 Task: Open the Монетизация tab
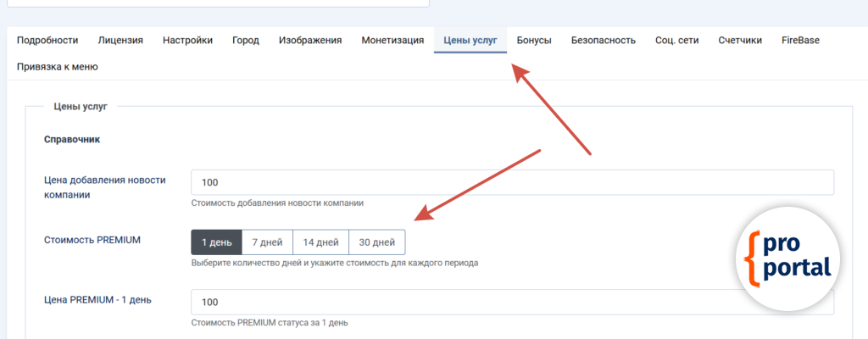pyautogui.click(x=392, y=40)
